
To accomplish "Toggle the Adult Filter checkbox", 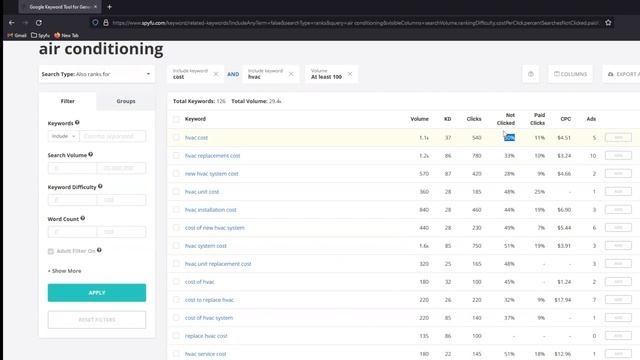I will point(51,251).
